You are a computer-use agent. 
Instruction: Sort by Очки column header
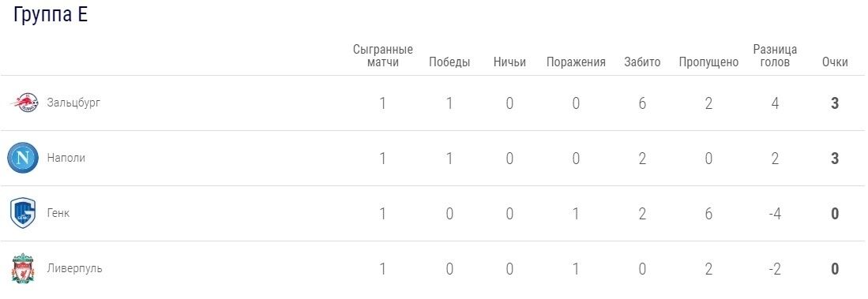click(x=835, y=62)
